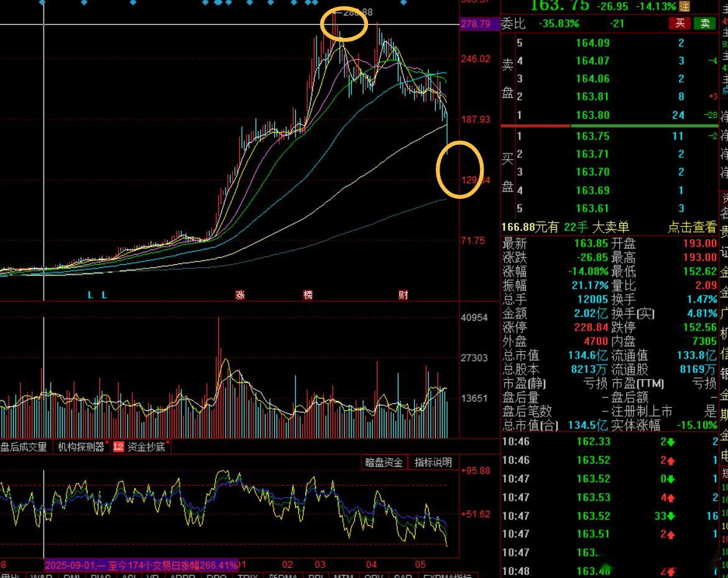This screenshot has height=578, width=728.
Task: Click the 暗盘资金 button
Action: [x=384, y=462]
